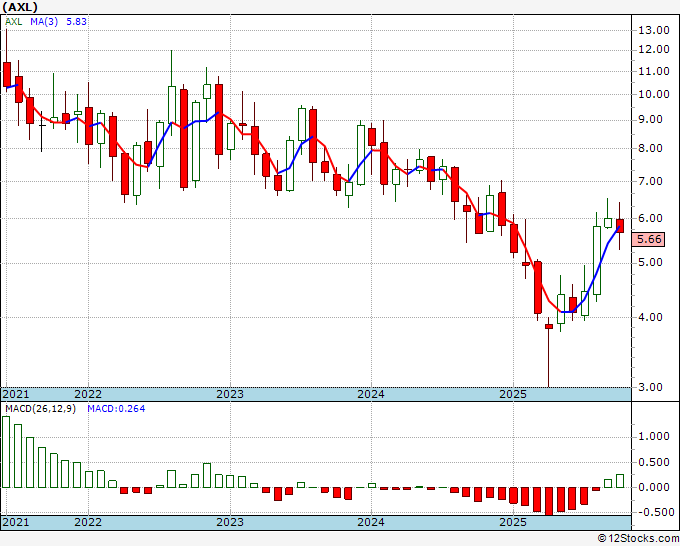Click the 5.66 current price tag
The width and height of the screenshot is (680, 546).
tap(648, 239)
